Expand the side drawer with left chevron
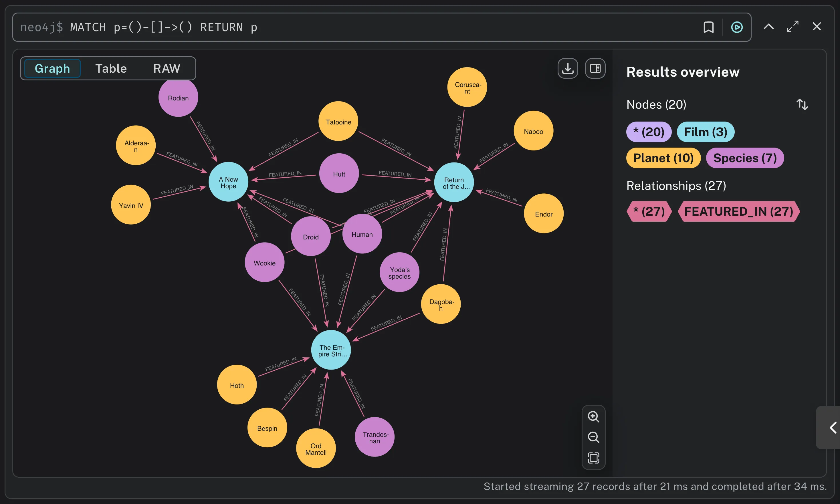The width and height of the screenshot is (840, 504). coord(833,427)
